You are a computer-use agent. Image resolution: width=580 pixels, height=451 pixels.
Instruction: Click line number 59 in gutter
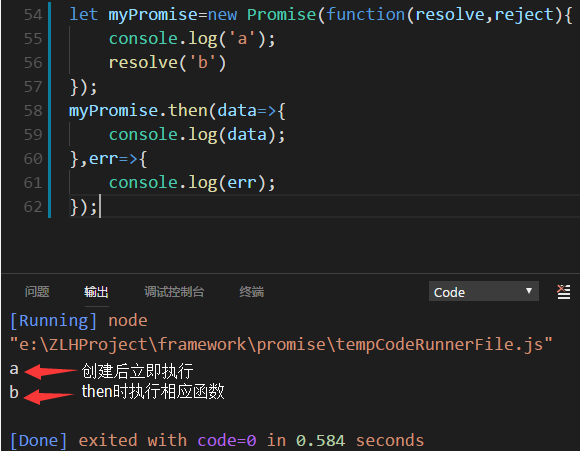point(33,135)
